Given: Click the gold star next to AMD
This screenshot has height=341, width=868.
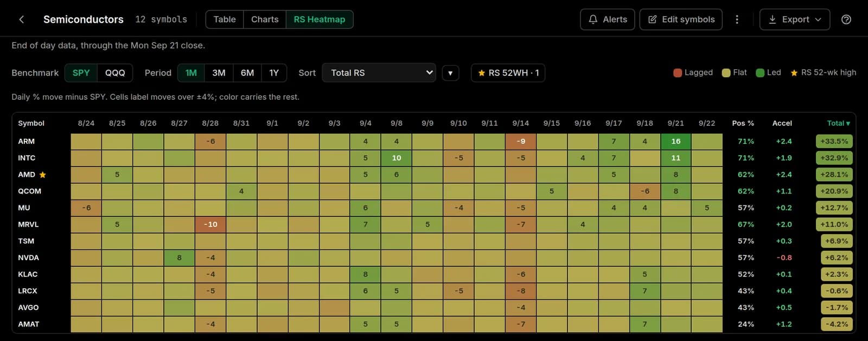Looking at the screenshot, I should tap(42, 175).
